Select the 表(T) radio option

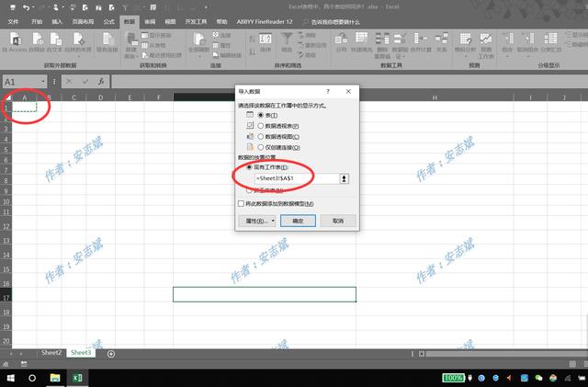[x=261, y=115]
